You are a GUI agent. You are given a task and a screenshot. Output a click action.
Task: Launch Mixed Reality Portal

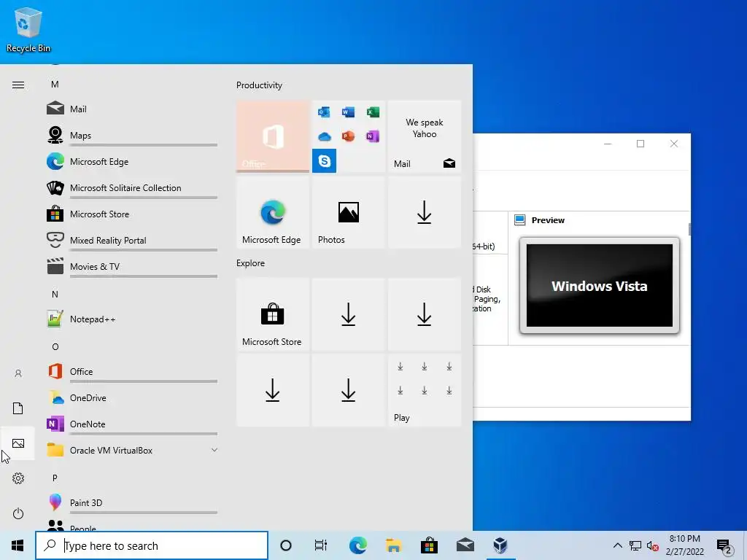click(133, 240)
